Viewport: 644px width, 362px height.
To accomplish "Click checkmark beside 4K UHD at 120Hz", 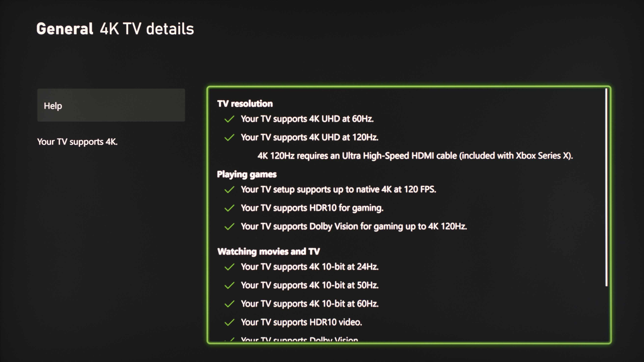I will click(229, 137).
